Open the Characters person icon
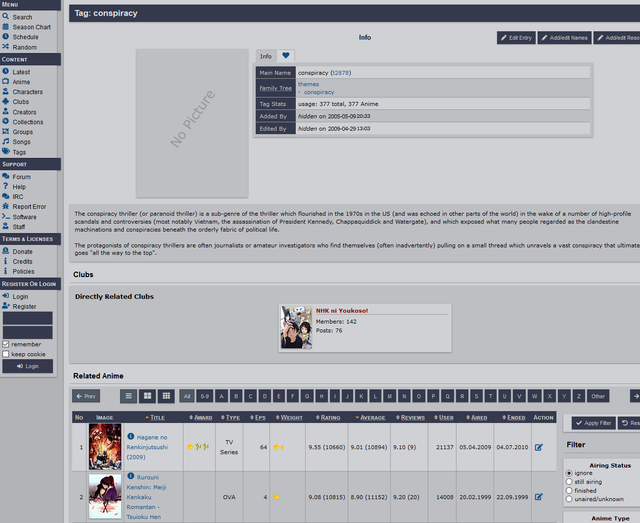The image size is (640, 523). (x=5, y=91)
